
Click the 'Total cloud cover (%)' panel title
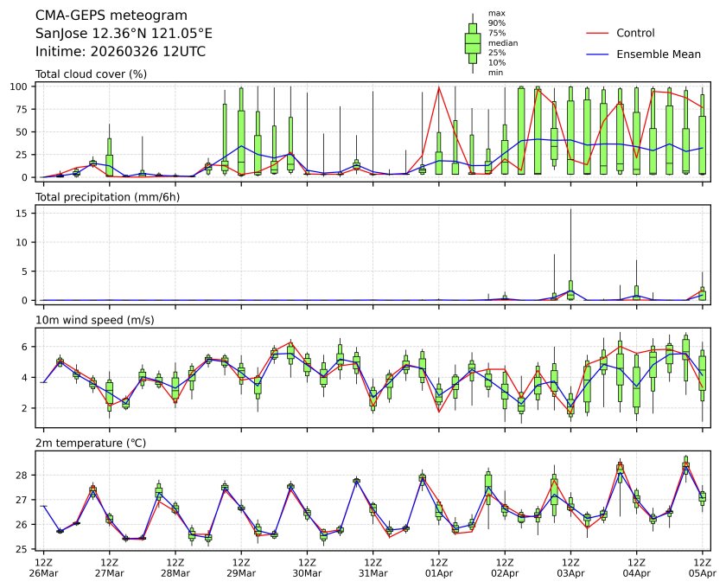click(91, 74)
